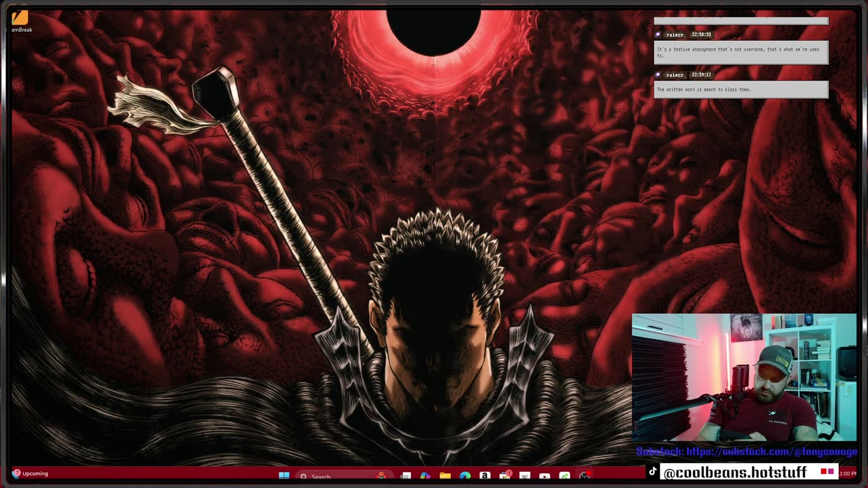This screenshot has width=868, height=488.
Task: Open the Amazon taskbar app
Action: [485, 476]
